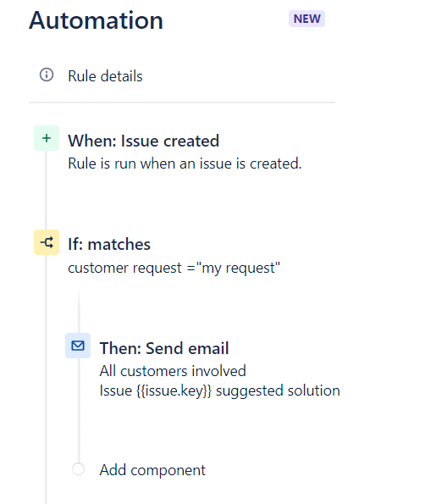This screenshot has height=504, width=425.
Task: Click the NEW badge beside Automation
Action: click(x=306, y=19)
